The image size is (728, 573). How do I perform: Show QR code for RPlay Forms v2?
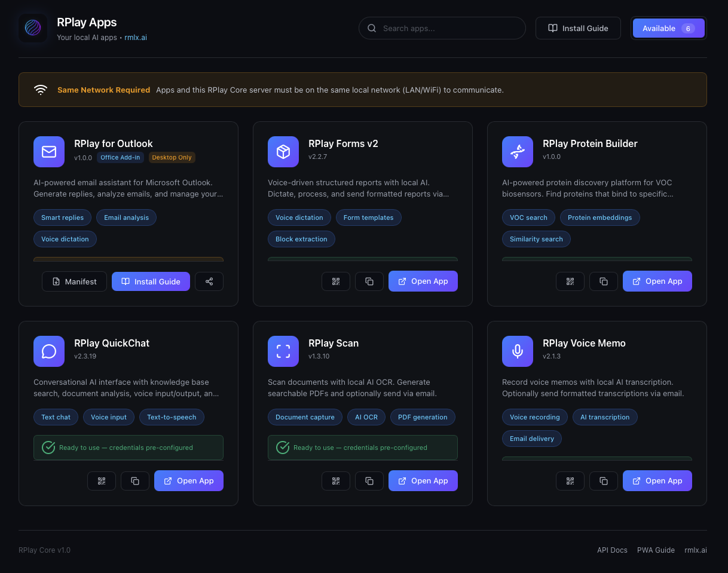(x=336, y=281)
